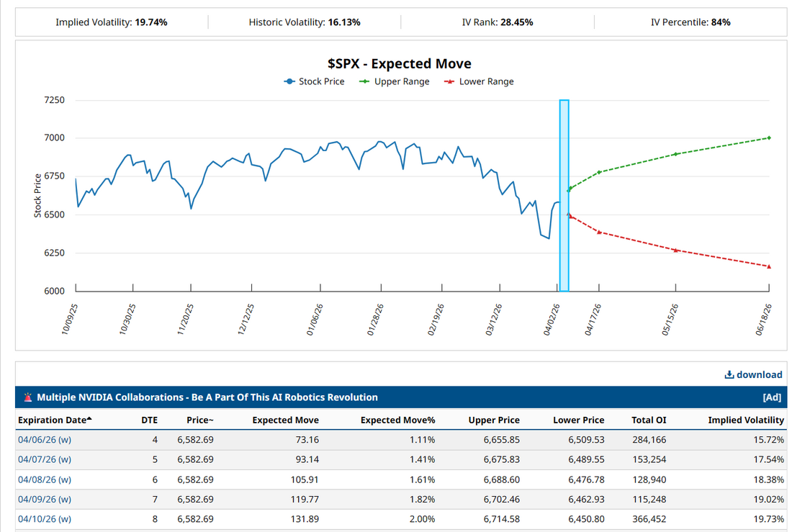
Task: Sort table by DTE column header
Action: coord(149,420)
